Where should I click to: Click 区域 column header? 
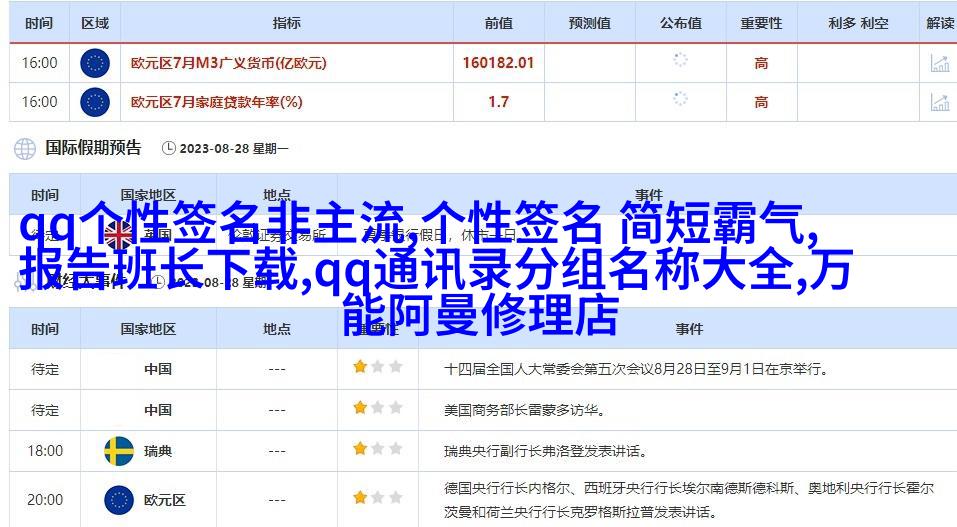(95, 23)
